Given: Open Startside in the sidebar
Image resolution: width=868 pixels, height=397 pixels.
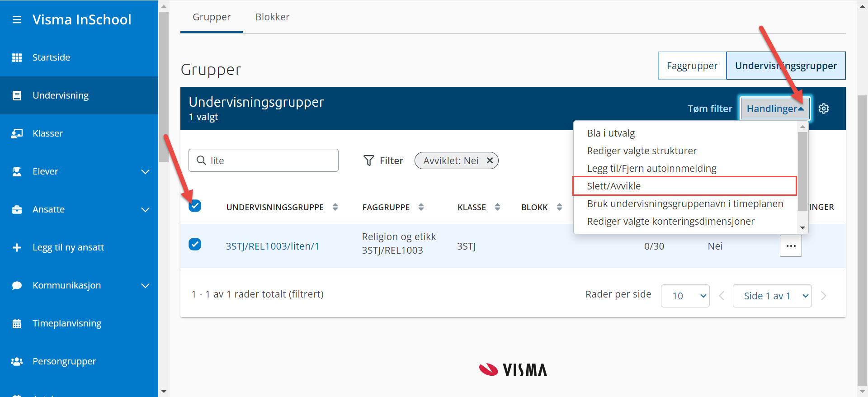Looking at the screenshot, I should (x=79, y=57).
